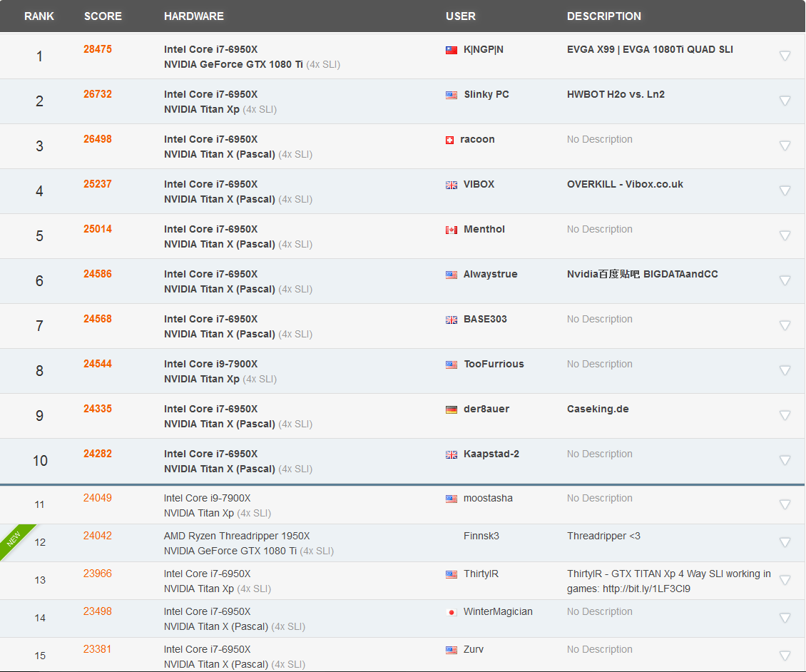
Task: Click the UK flag next to VIBOX
Action: point(452,185)
